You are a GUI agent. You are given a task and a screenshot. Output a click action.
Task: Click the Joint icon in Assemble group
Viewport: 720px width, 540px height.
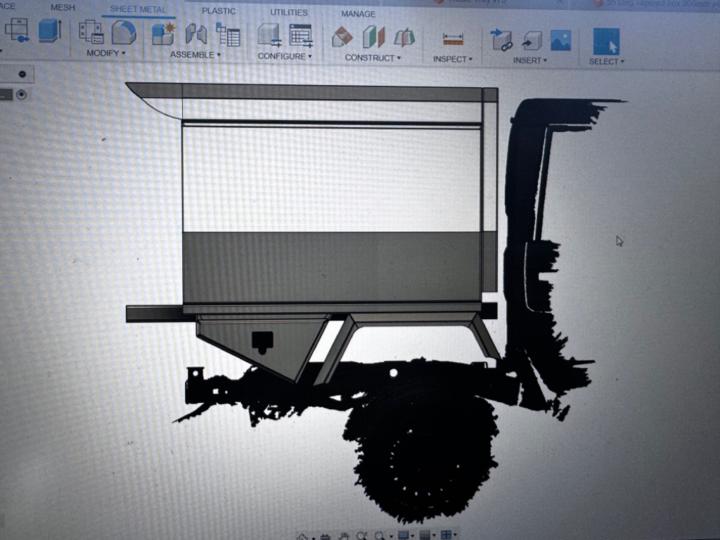pyautogui.click(x=197, y=34)
